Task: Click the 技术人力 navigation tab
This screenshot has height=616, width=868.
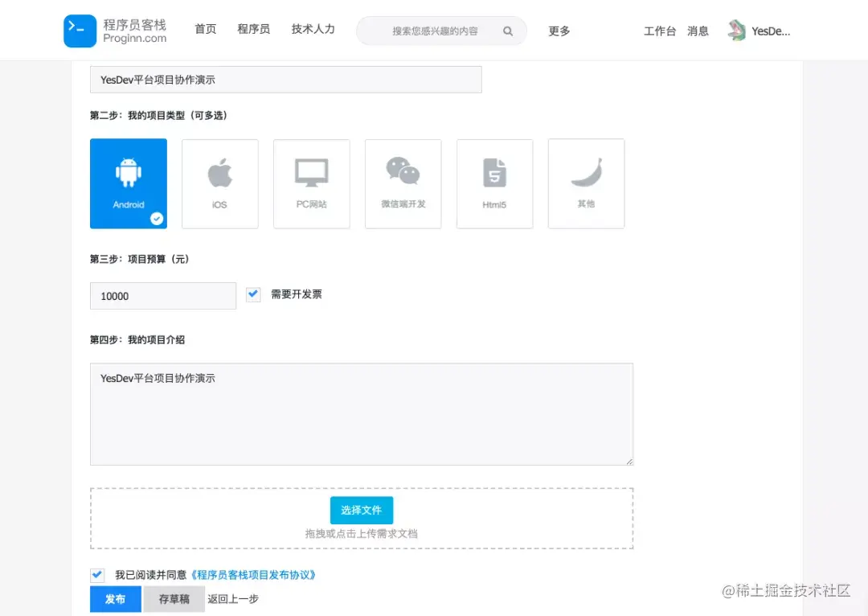Action: [x=313, y=30]
